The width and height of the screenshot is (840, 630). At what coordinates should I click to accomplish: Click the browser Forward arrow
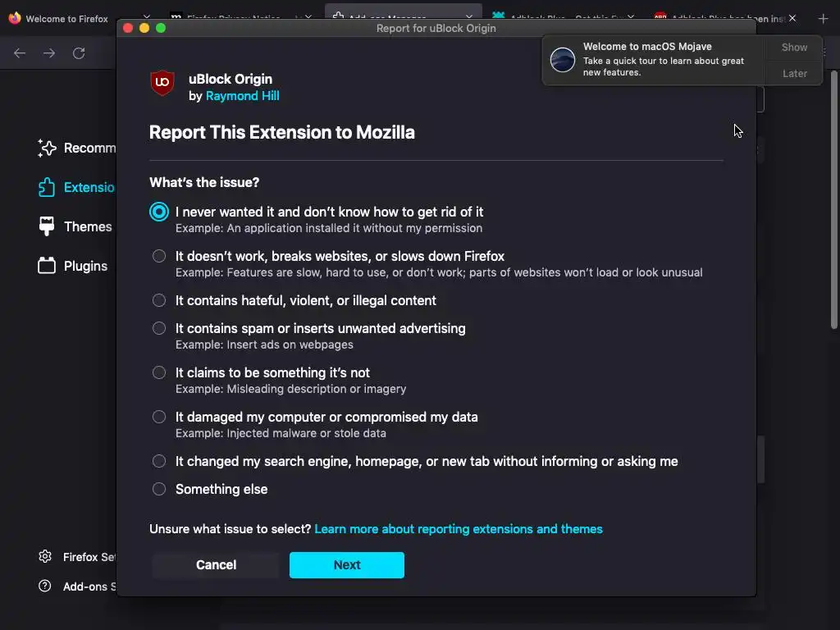pyautogui.click(x=49, y=53)
